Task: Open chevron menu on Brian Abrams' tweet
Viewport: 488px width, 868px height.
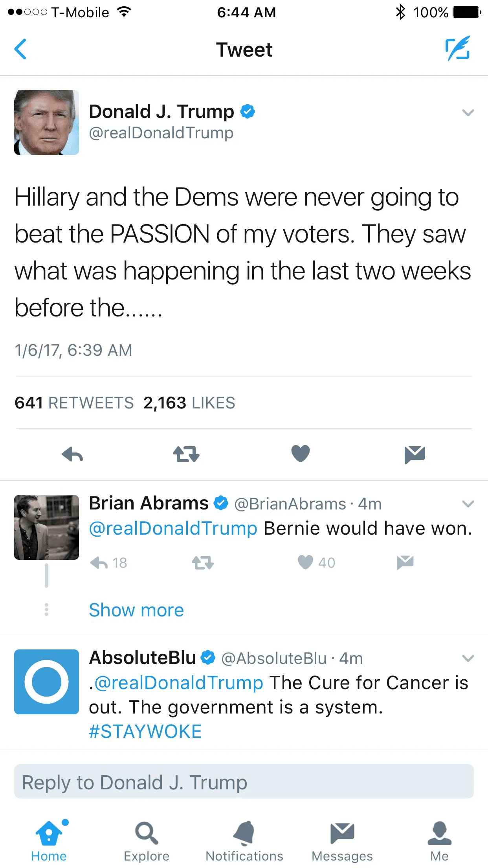Action: 468,504
